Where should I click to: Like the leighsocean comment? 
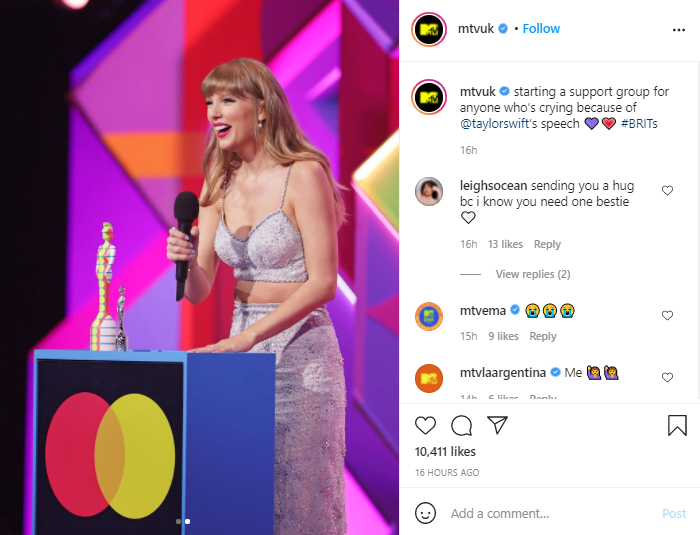pyautogui.click(x=667, y=191)
